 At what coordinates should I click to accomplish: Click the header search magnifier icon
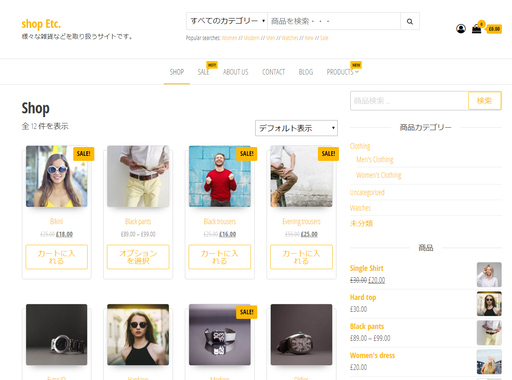point(410,21)
